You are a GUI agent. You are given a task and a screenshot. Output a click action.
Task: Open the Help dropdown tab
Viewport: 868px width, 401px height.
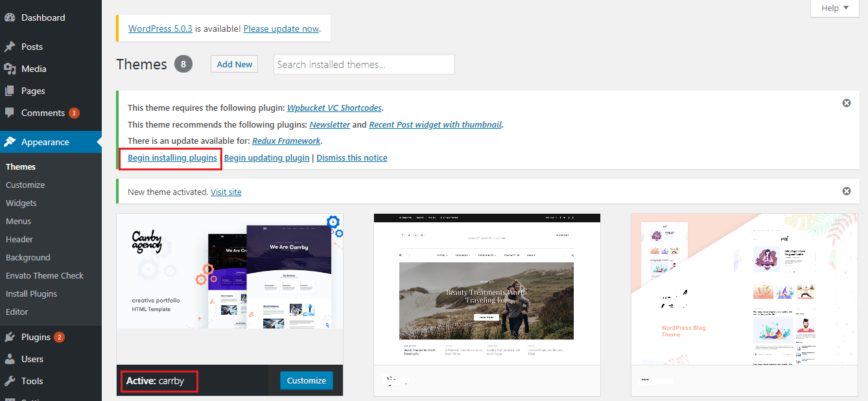point(835,8)
